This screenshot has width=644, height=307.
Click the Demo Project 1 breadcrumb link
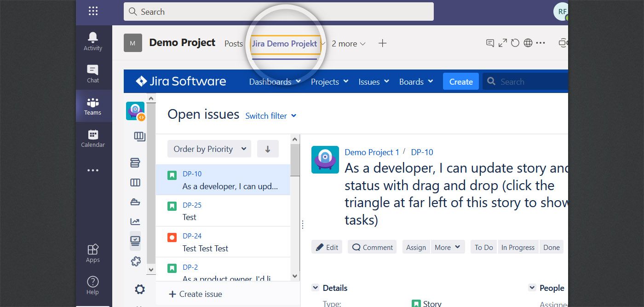[372, 152]
